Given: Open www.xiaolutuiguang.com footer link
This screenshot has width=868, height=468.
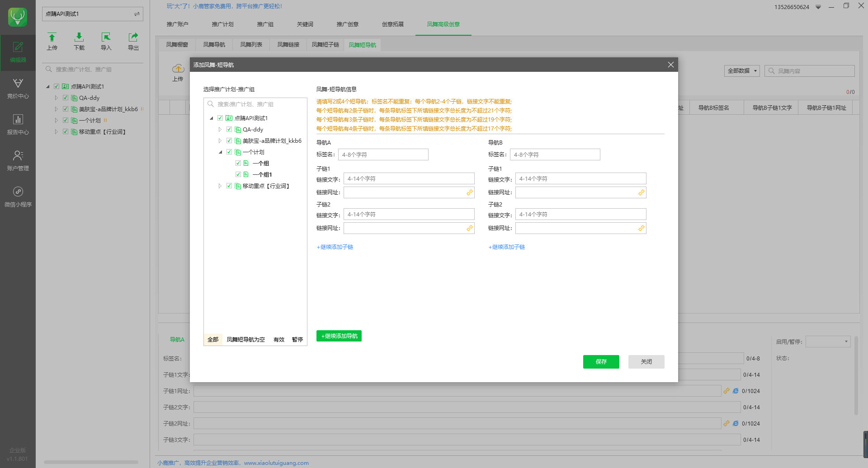Looking at the screenshot, I should coord(276,463).
